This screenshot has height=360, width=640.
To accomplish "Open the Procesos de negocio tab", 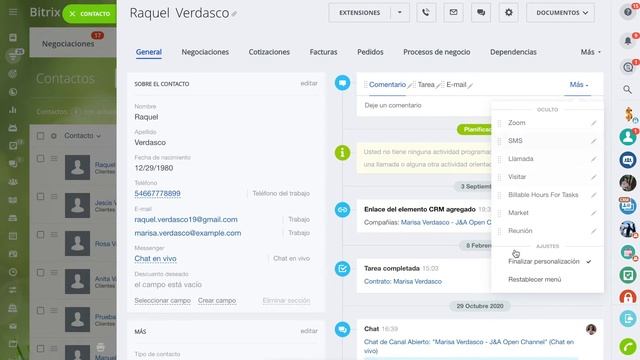I will 437,52.
